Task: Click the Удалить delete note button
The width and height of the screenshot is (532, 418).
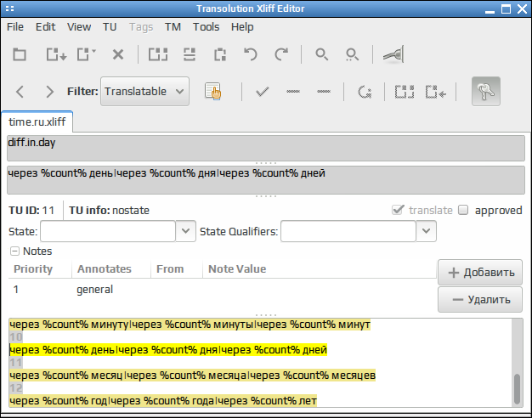Action: tap(480, 300)
